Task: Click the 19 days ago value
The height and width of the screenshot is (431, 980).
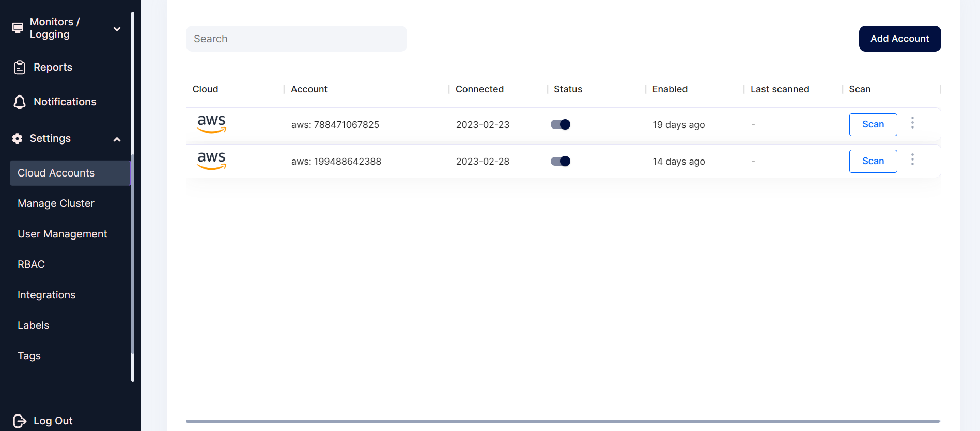Action: 679,125
